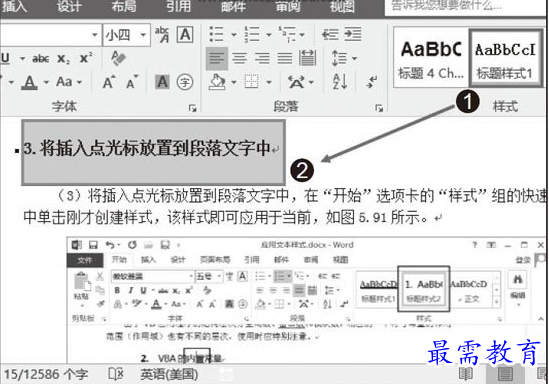Image resolution: width=549 pixels, height=384 pixels.
Task: Toggle superscript formatting
Action: coord(86,58)
